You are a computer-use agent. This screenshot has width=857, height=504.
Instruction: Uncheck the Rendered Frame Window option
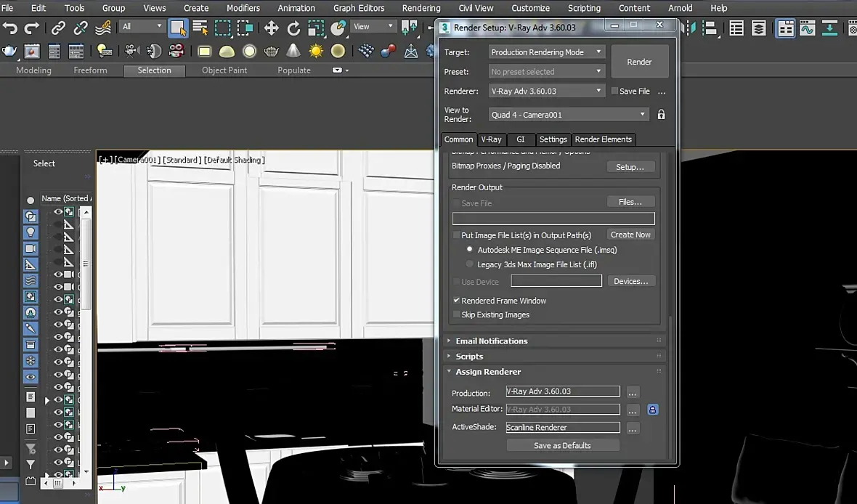coord(456,301)
